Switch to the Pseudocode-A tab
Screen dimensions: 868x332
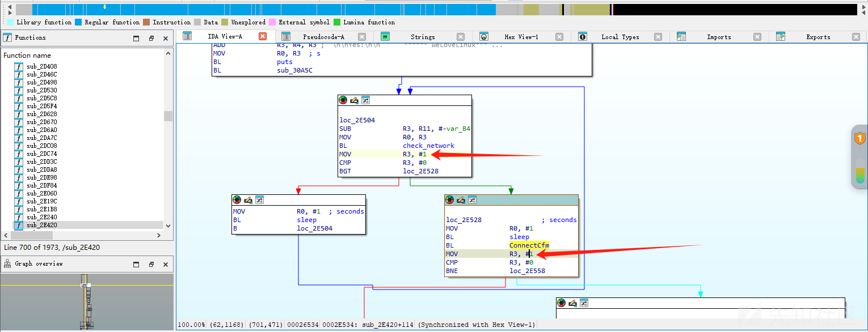(323, 37)
